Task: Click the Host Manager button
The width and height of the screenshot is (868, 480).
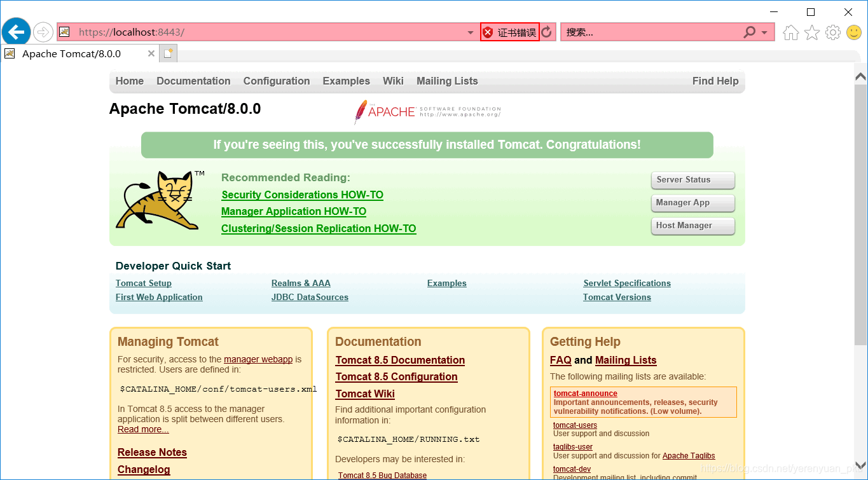Action: (692, 226)
